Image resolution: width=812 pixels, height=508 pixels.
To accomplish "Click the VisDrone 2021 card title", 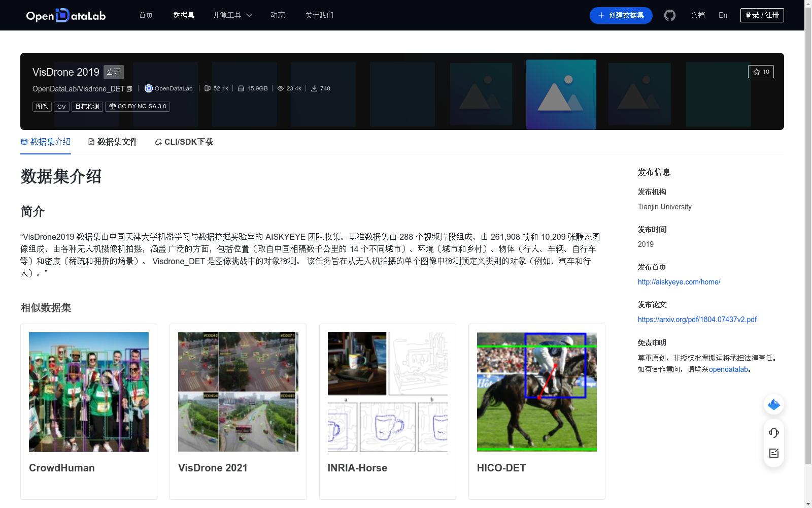I will (213, 468).
